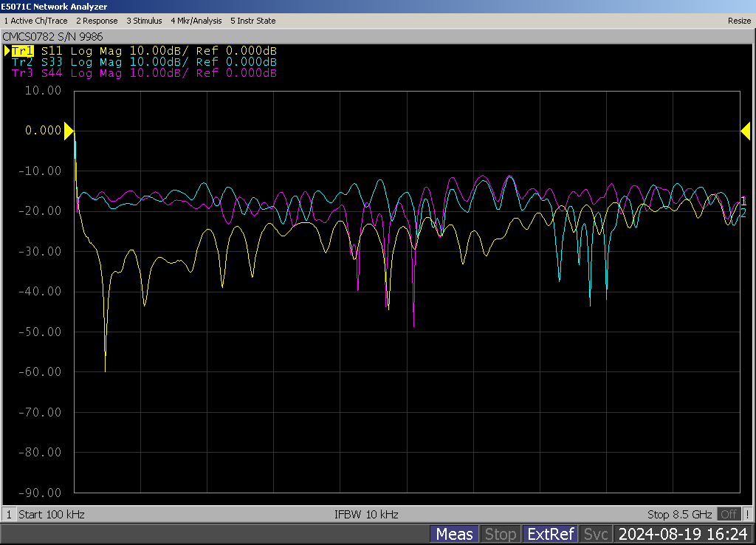Click the Resize button
756x545 pixels.
(x=739, y=21)
